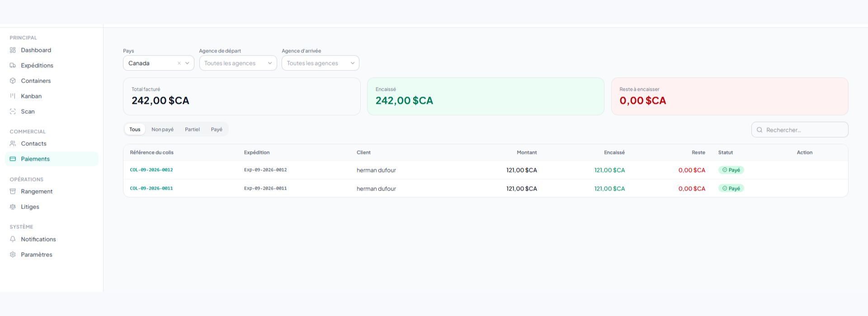Open the Agence de départ dropdown

tap(238, 63)
